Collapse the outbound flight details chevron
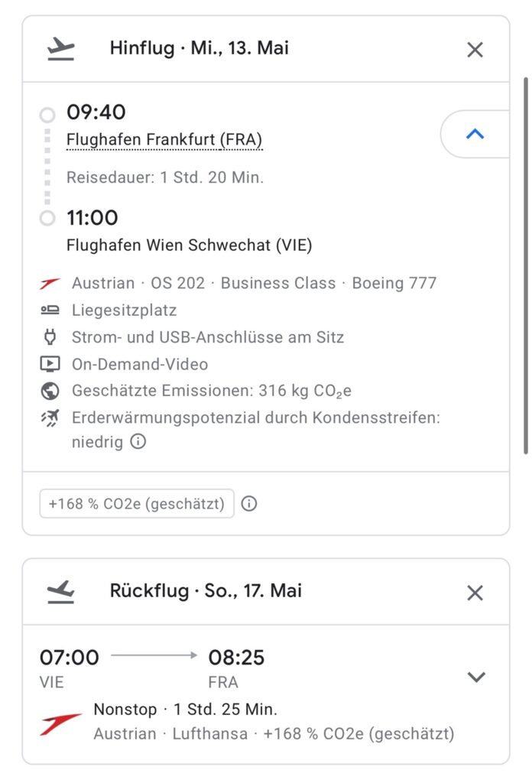The image size is (532, 783). click(475, 134)
